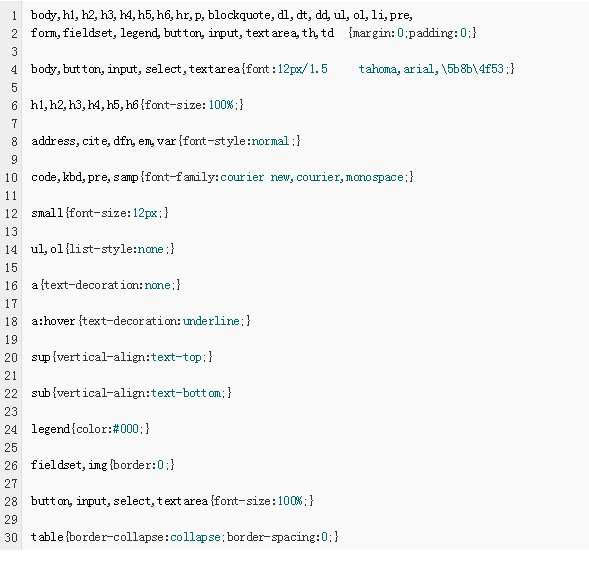Click line number 30 in gutter
The height and width of the screenshot is (563, 589).
pyautogui.click(x=11, y=537)
